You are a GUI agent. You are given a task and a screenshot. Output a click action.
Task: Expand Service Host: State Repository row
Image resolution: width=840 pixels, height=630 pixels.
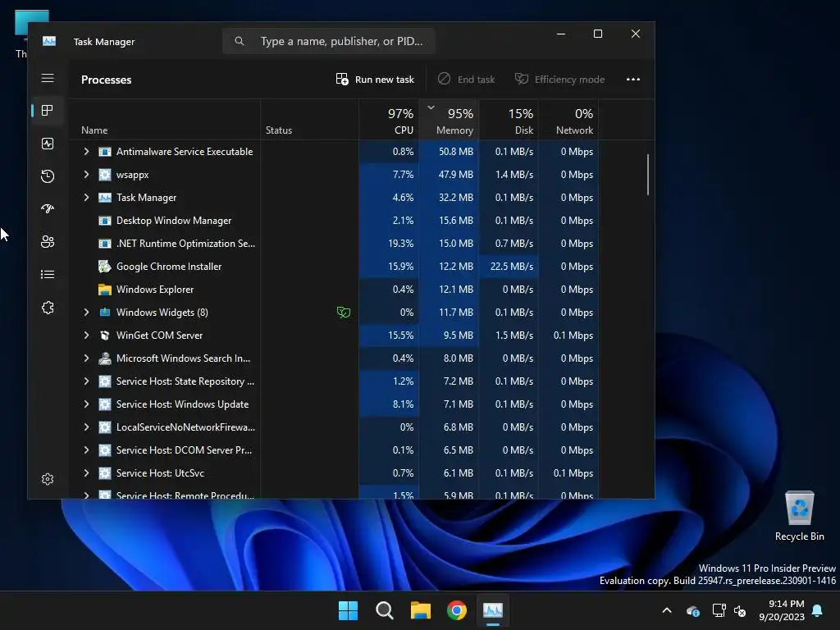[86, 381]
